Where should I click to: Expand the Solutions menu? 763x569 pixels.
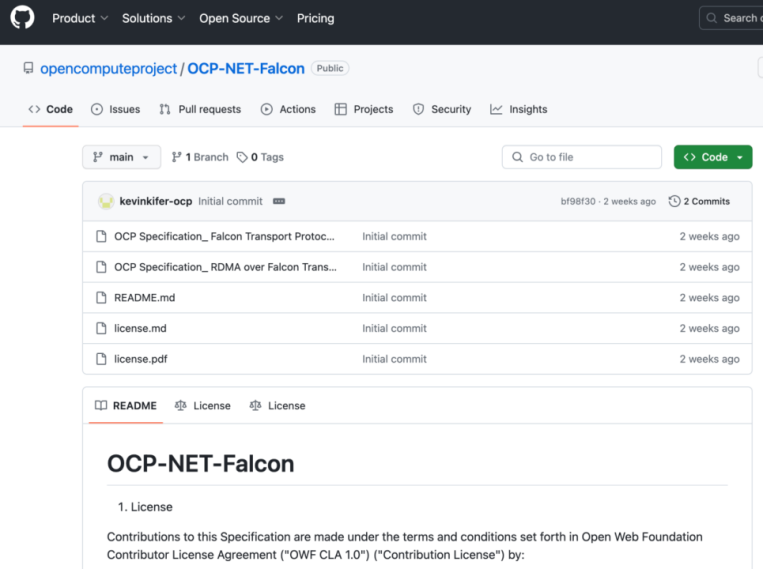[153, 18]
